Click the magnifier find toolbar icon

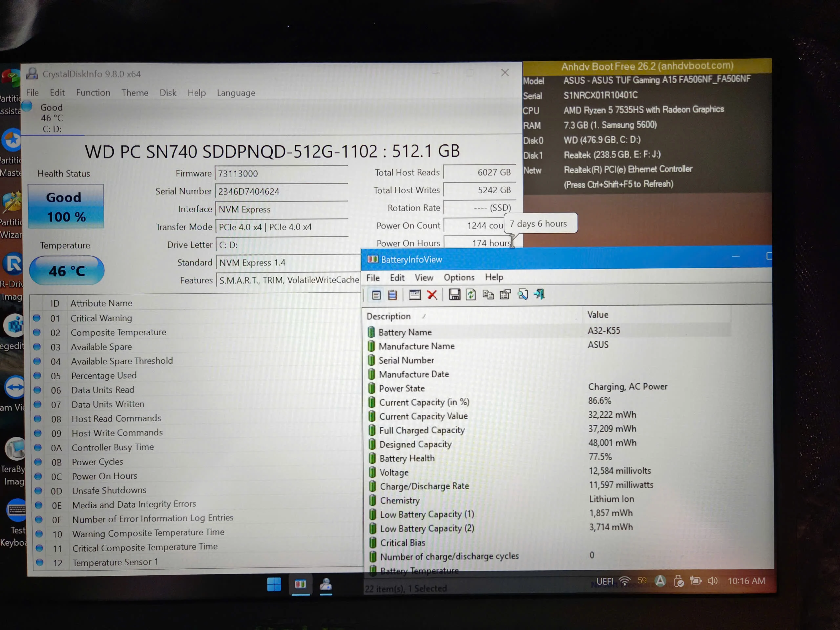pos(522,294)
